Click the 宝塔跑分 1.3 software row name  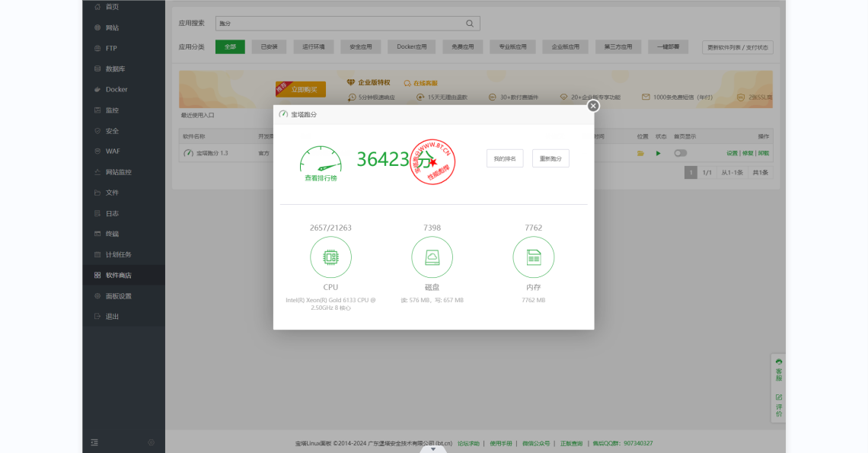pos(212,153)
